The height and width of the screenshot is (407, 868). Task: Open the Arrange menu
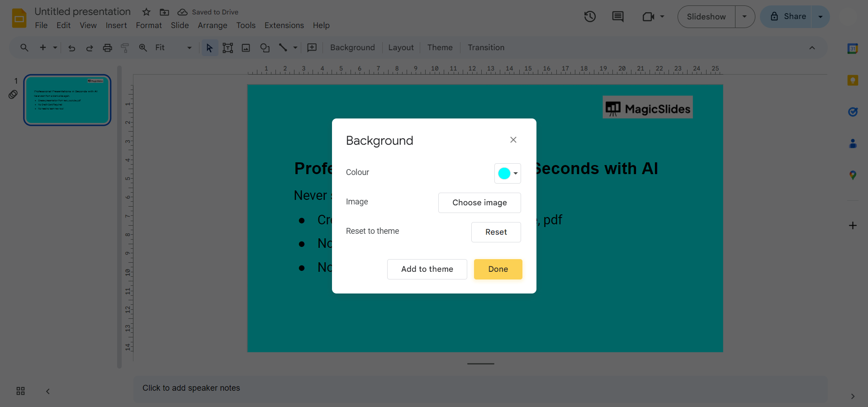212,25
